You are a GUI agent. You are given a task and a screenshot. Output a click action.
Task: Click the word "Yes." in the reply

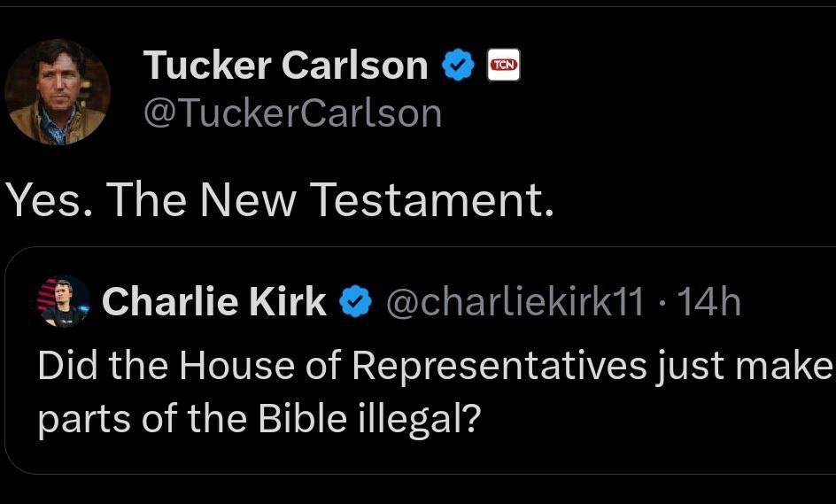coord(50,202)
